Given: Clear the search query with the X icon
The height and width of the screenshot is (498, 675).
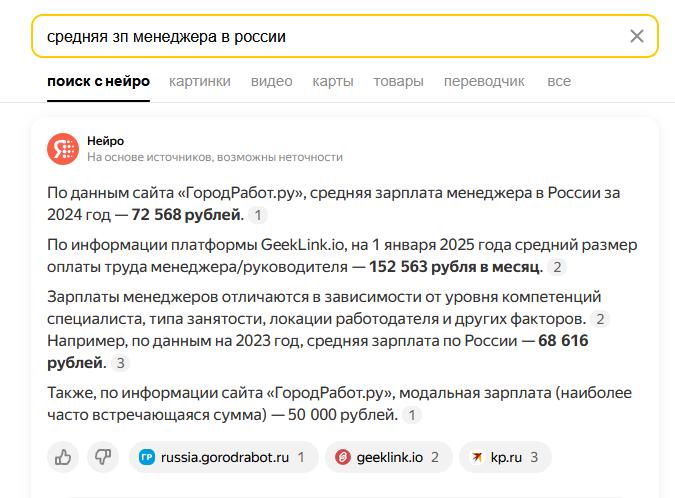Looking at the screenshot, I should 637,36.
